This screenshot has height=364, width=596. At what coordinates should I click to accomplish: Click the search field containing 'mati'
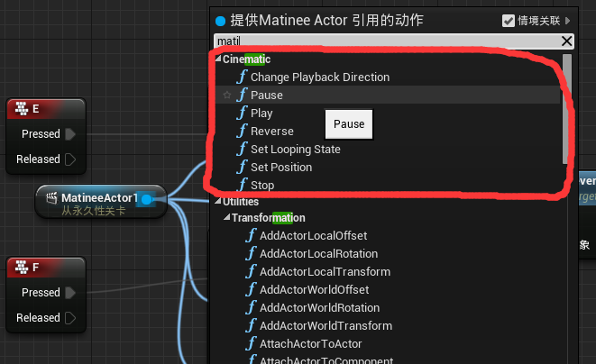pyautogui.click(x=388, y=41)
